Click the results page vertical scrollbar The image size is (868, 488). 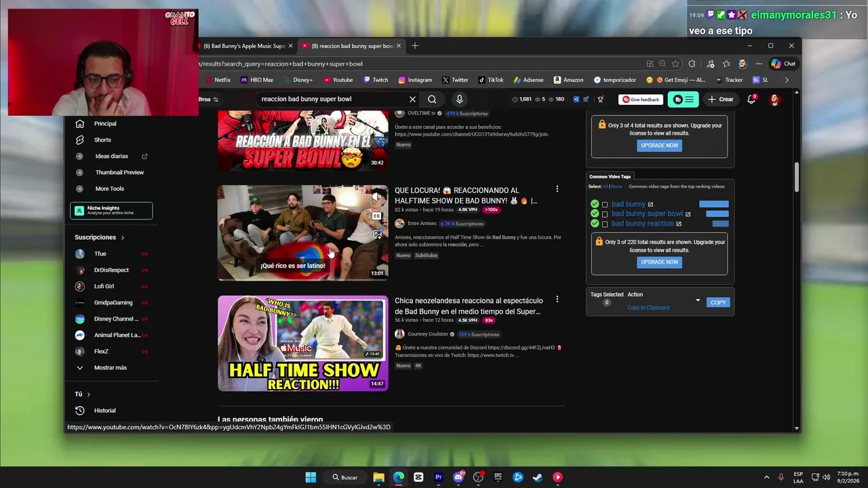[x=797, y=178]
